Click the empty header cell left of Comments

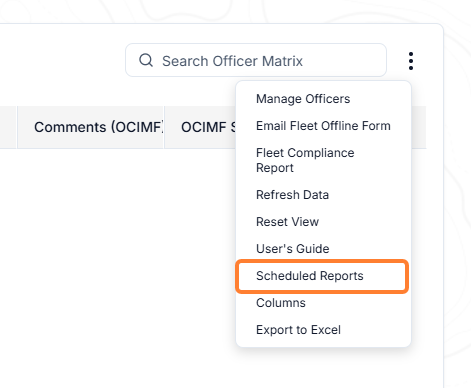point(8,127)
